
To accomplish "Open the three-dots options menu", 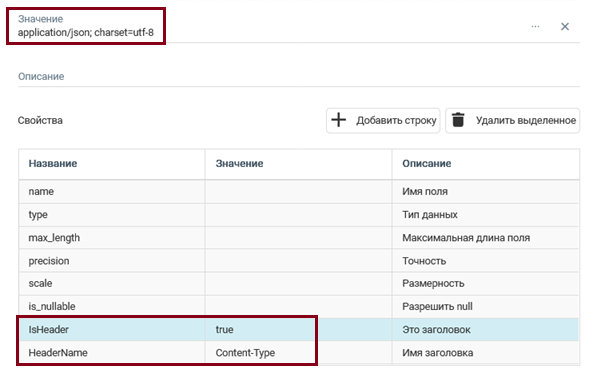I will tap(535, 27).
